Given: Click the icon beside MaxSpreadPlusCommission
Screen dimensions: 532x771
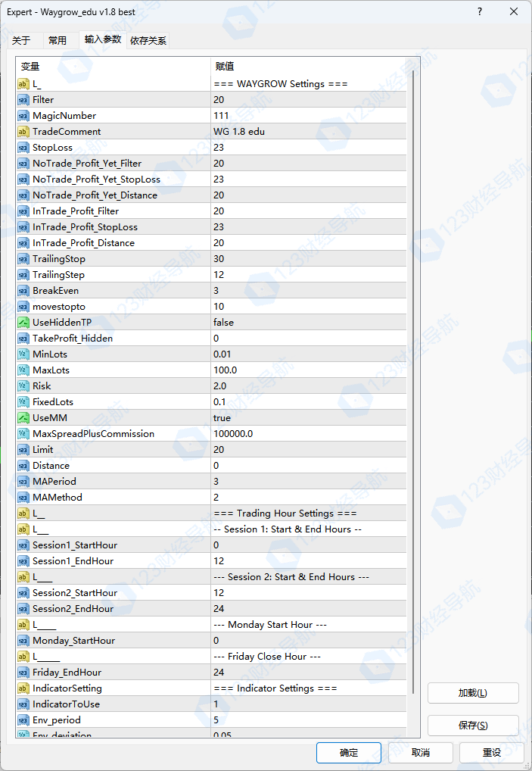Looking at the screenshot, I should 23,434.
